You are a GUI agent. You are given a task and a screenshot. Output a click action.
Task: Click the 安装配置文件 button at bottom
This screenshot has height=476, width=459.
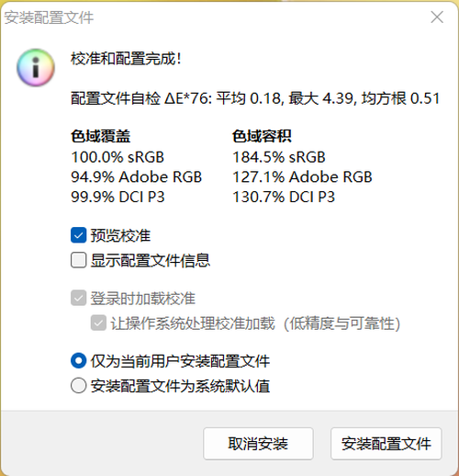click(x=386, y=444)
